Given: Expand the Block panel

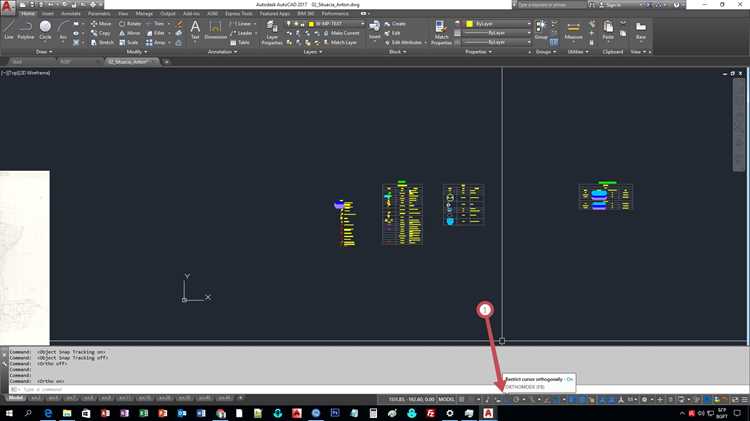Looking at the screenshot, I should [x=397, y=52].
